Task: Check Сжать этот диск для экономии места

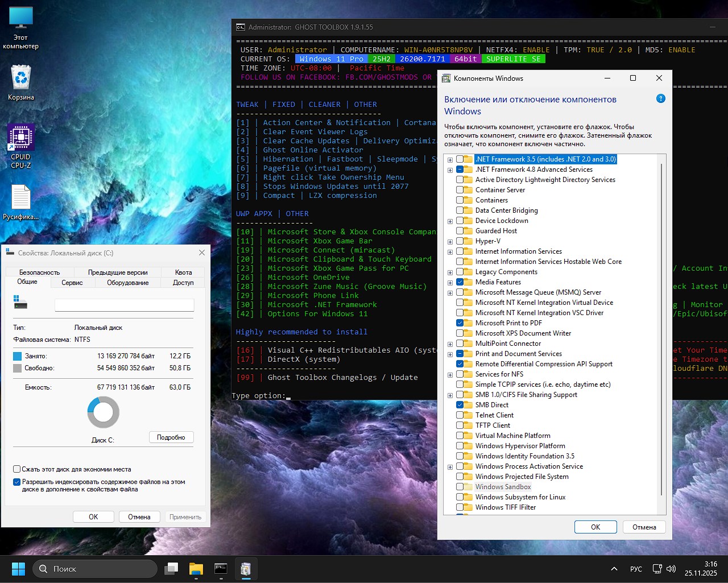Action: click(x=16, y=469)
